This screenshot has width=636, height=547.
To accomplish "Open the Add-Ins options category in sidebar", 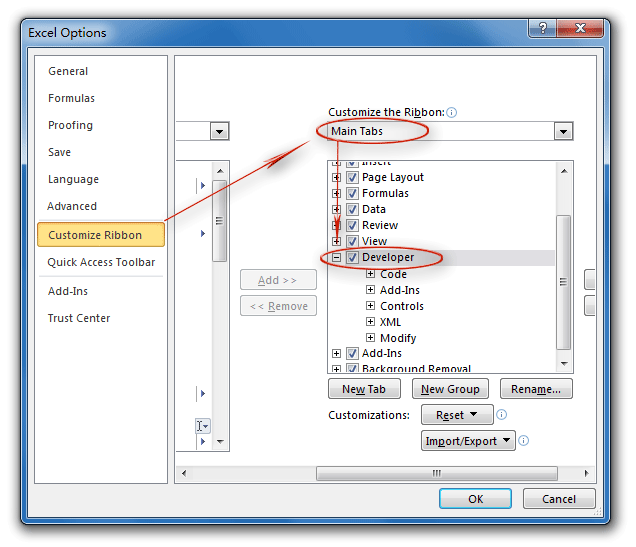I will [x=68, y=291].
